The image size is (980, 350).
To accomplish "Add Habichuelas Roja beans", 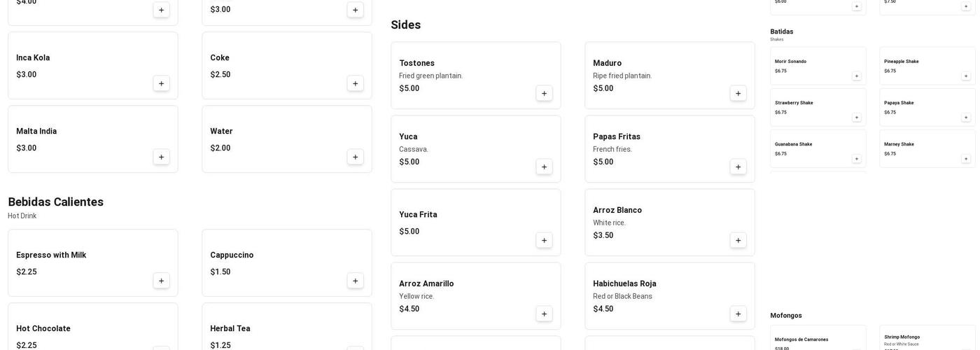I will pos(738,314).
